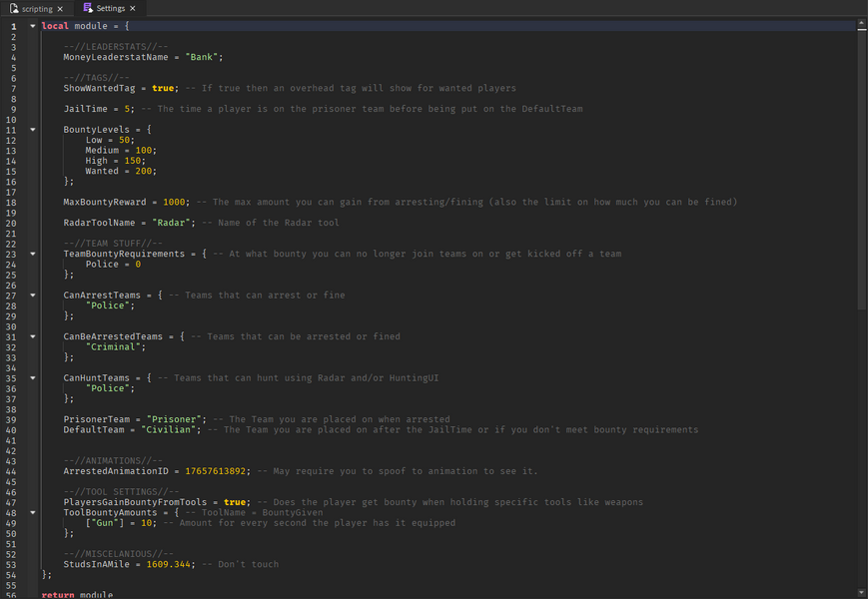Collapse the CanHuntTeams fold arrow
This screenshot has height=599, width=868.
pyautogui.click(x=33, y=377)
